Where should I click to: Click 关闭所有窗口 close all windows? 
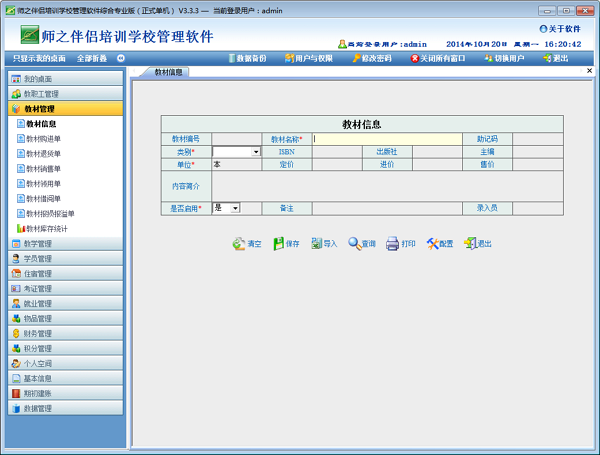coord(438,58)
